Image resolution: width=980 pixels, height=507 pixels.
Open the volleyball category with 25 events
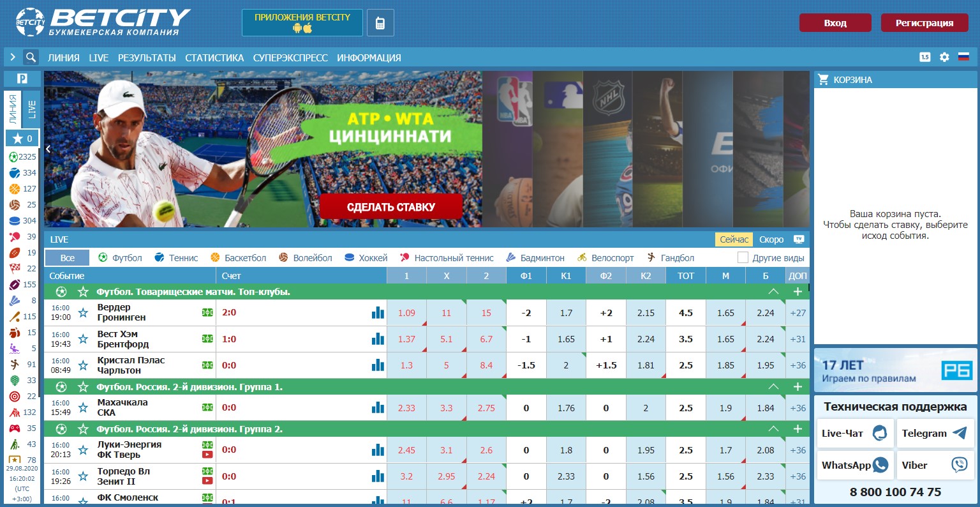(22, 204)
